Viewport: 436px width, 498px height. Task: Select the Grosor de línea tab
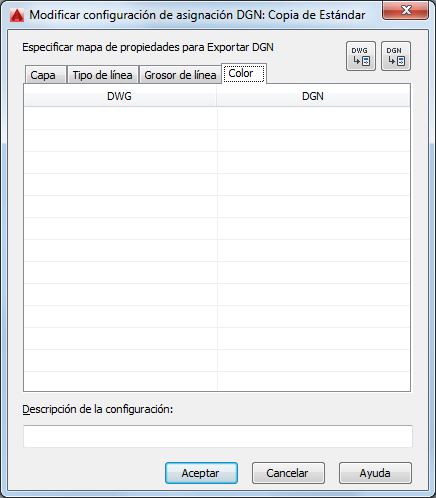point(180,75)
